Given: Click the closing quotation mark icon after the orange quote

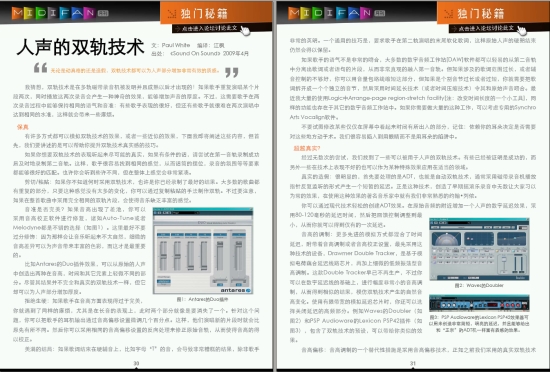Looking at the screenshot, I should (x=232, y=73).
